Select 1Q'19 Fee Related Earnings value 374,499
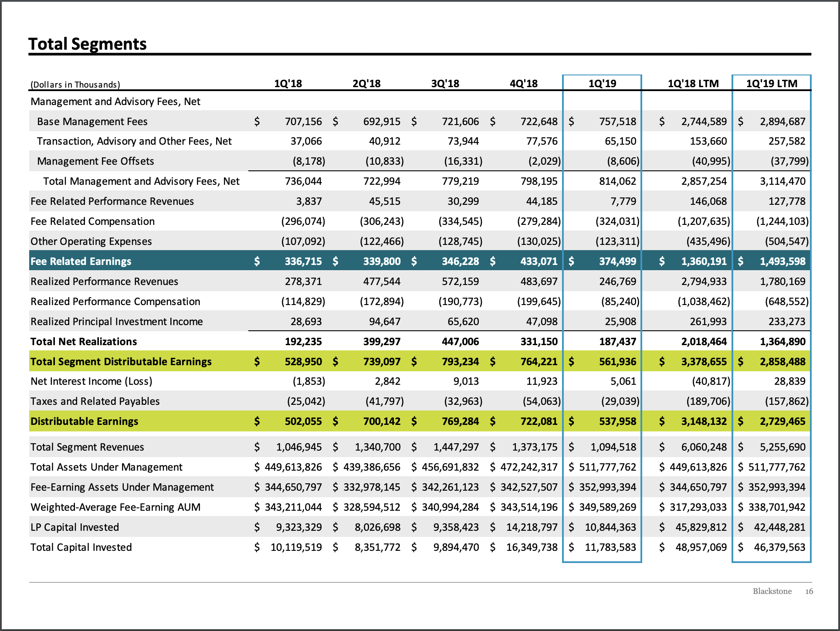The width and height of the screenshot is (840, 631). 617,261
